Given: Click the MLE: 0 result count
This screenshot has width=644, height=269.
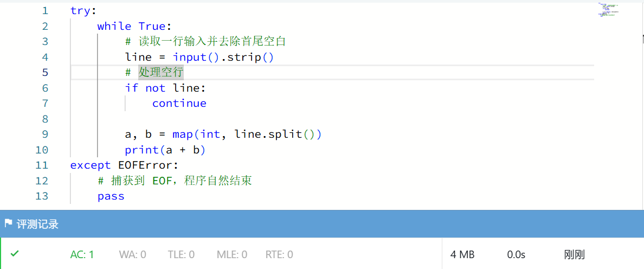Looking at the screenshot, I should [x=231, y=254].
